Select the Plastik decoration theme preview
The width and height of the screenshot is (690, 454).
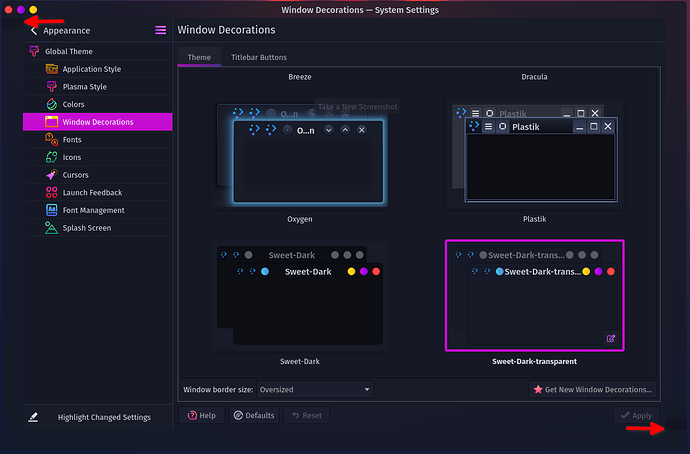pos(534,154)
